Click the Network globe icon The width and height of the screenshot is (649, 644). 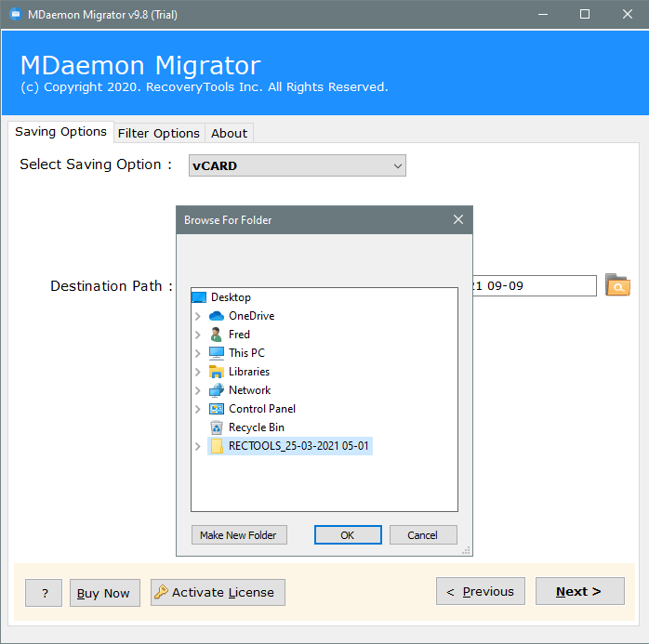pyautogui.click(x=217, y=390)
